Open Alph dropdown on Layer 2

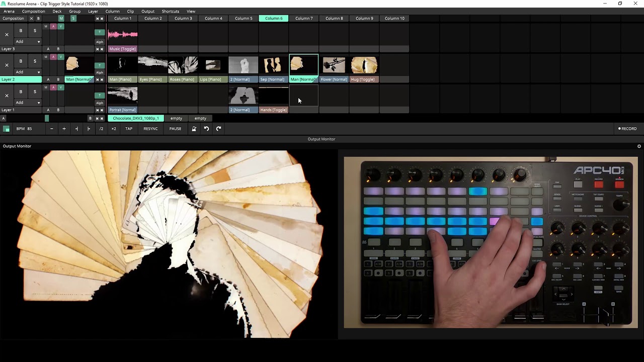click(x=100, y=72)
